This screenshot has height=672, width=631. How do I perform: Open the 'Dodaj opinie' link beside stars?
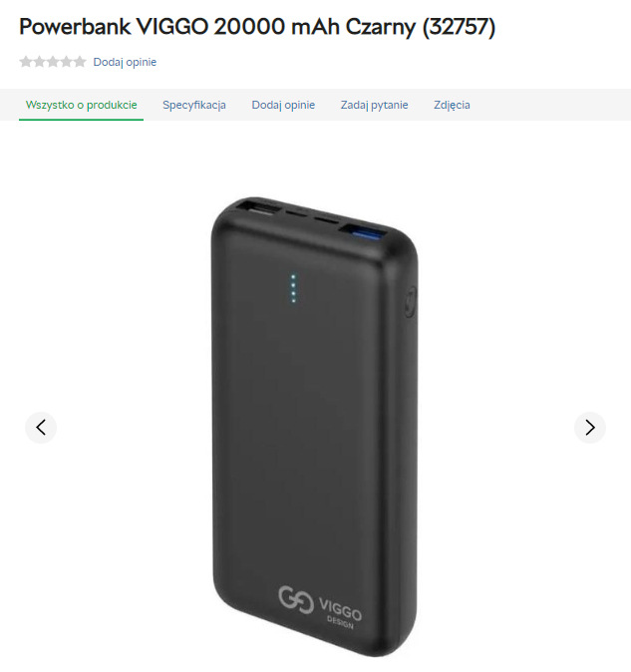click(x=125, y=62)
